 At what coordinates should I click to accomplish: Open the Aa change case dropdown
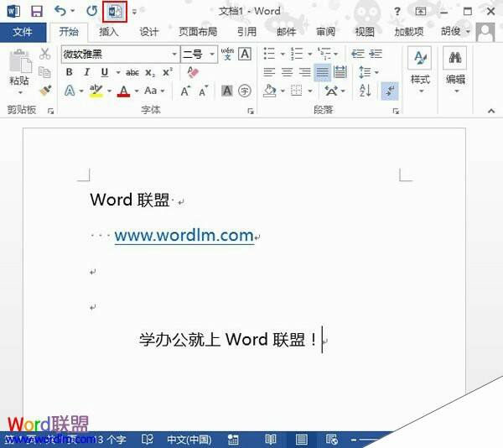[x=154, y=91]
